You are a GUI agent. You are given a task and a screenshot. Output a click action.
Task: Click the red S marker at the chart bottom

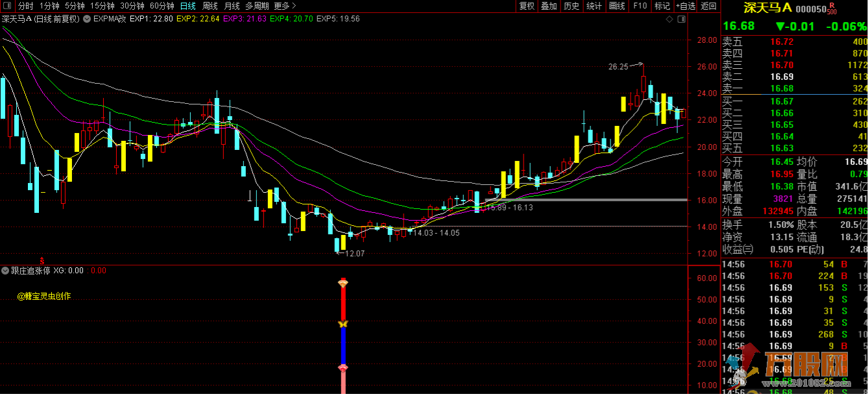pos(43,260)
